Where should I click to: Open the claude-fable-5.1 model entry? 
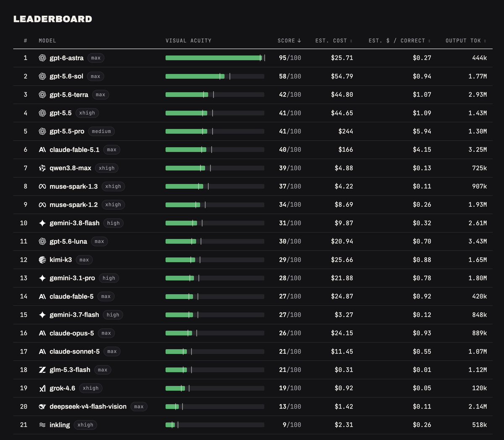tap(74, 150)
